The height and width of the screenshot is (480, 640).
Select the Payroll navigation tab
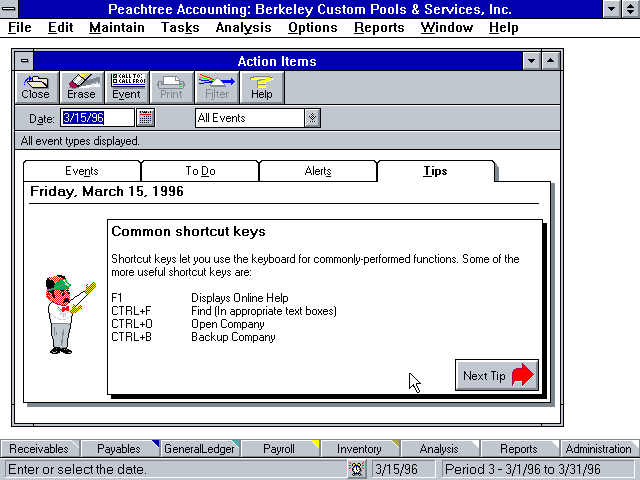(279, 449)
